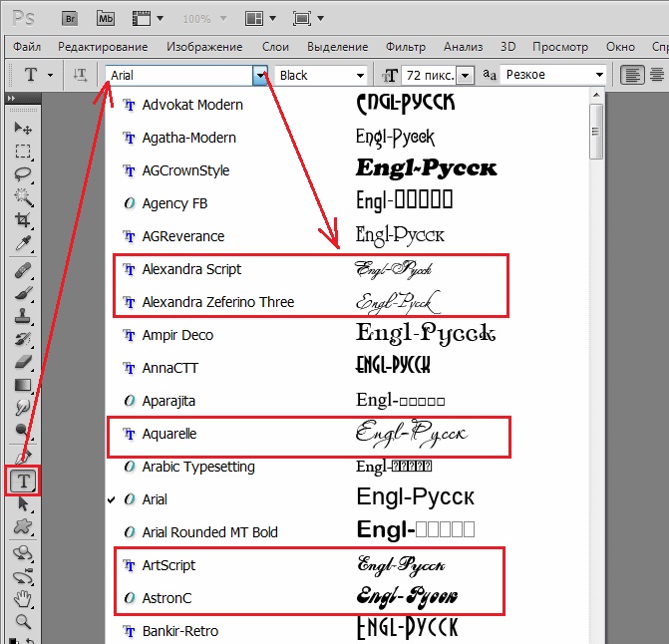
Task: Open the Анализ menu
Action: [x=463, y=47]
